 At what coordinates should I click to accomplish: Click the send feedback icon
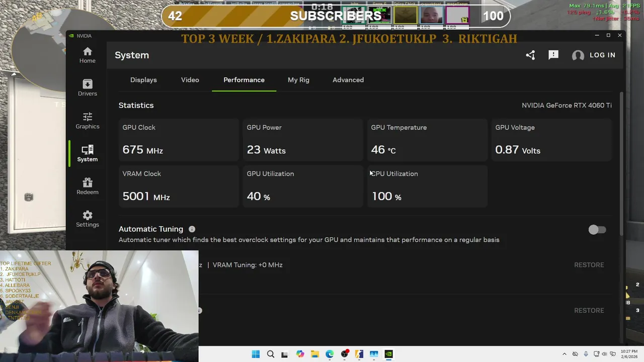(553, 55)
